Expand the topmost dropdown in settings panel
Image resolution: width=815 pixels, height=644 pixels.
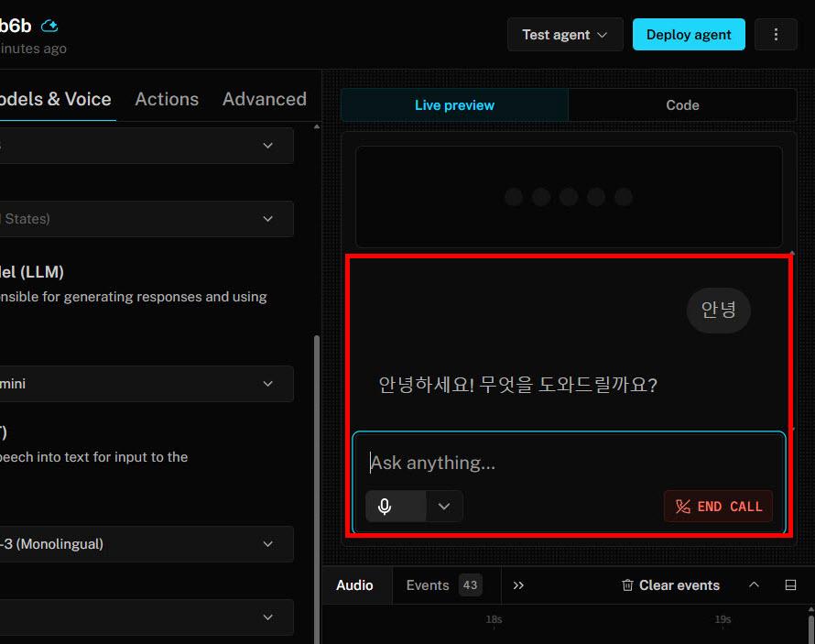147,146
